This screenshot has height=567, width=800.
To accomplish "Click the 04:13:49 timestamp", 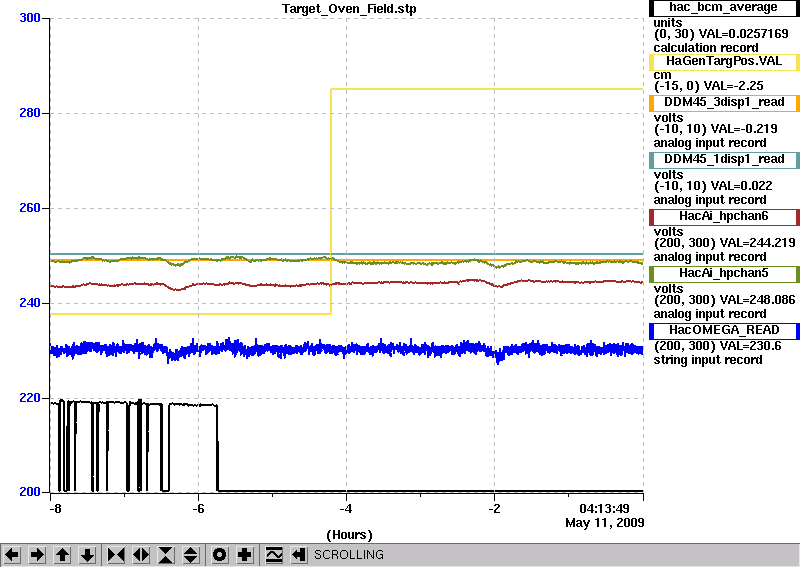I will tap(604, 509).
